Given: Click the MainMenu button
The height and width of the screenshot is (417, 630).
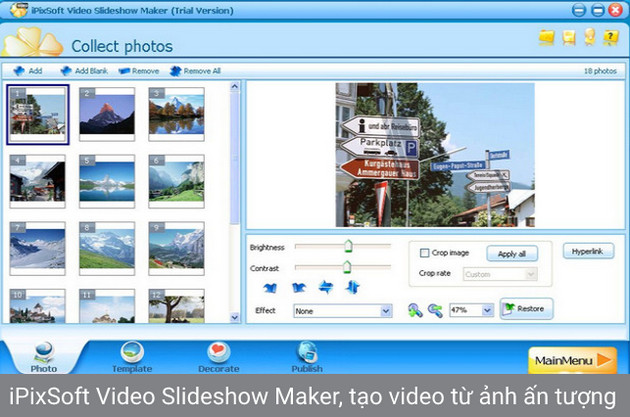Looking at the screenshot, I should [572, 360].
